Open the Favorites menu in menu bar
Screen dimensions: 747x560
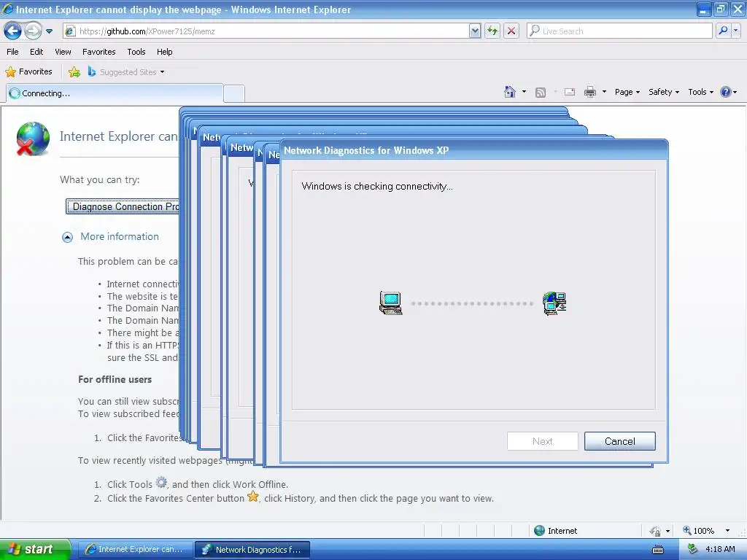pos(99,52)
